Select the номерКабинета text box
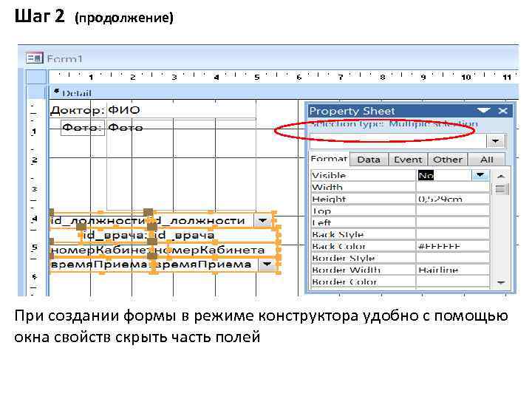Viewport: 532px width, 399px height. pos(216,250)
